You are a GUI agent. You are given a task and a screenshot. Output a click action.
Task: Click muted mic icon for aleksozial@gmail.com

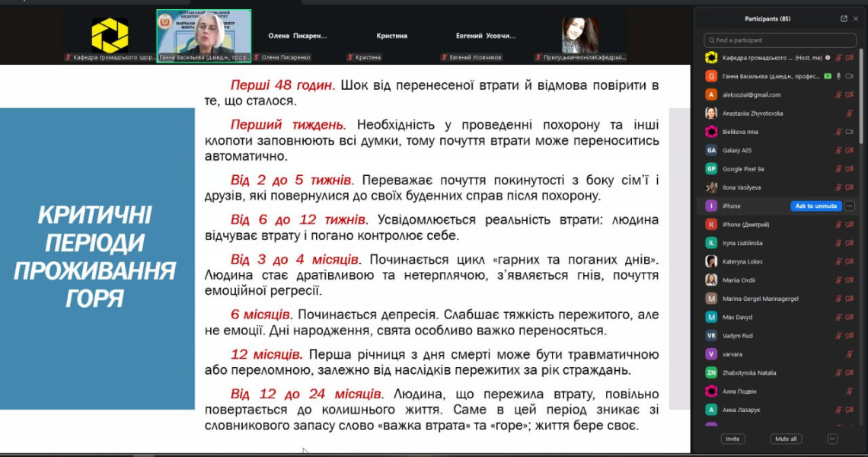pos(838,94)
